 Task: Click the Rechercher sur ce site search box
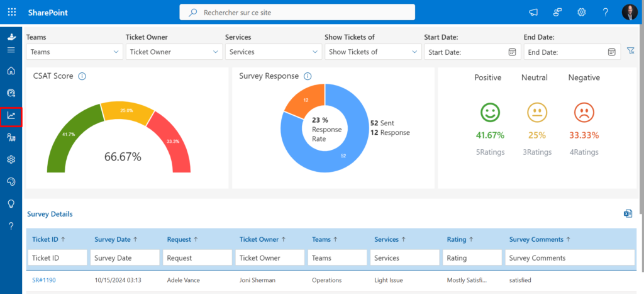(297, 13)
